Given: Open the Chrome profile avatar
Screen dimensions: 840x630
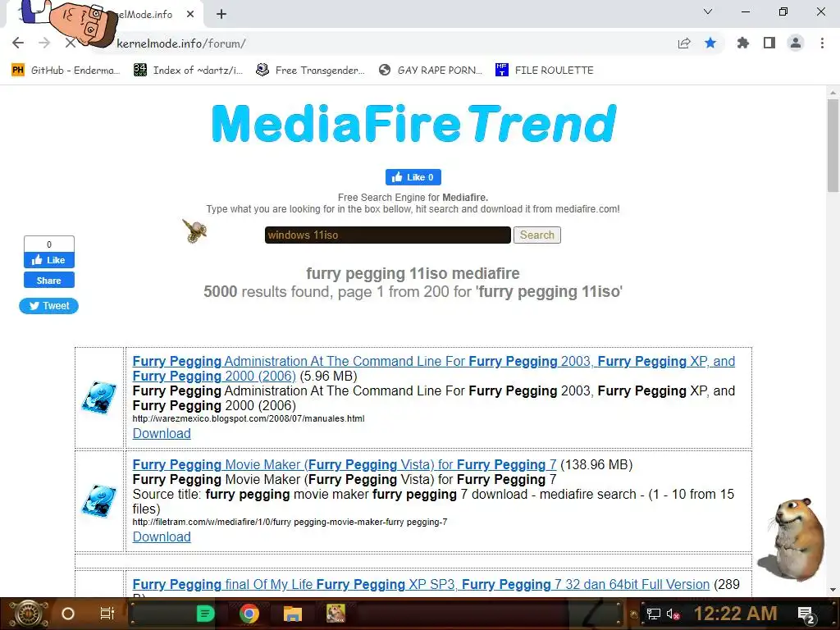Looking at the screenshot, I should pyautogui.click(x=796, y=43).
